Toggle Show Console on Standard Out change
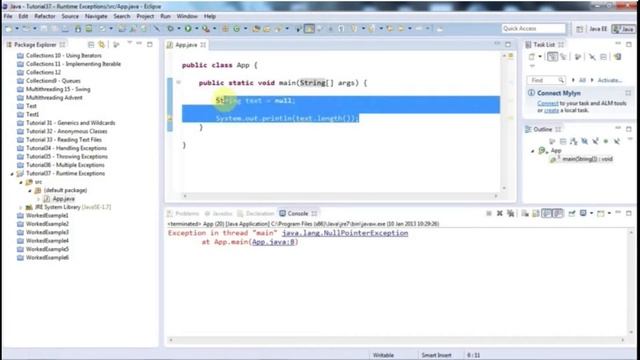640x360 pixels. click(547, 213)
